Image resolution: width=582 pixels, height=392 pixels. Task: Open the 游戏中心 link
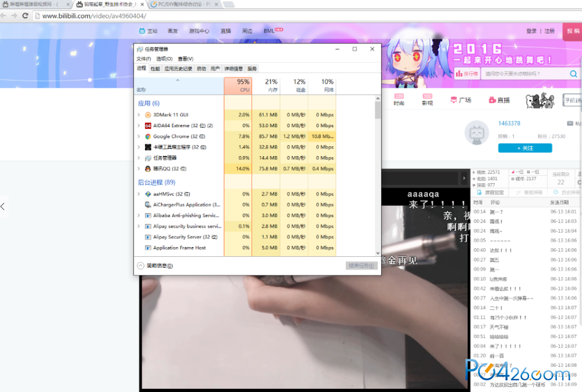199,31
